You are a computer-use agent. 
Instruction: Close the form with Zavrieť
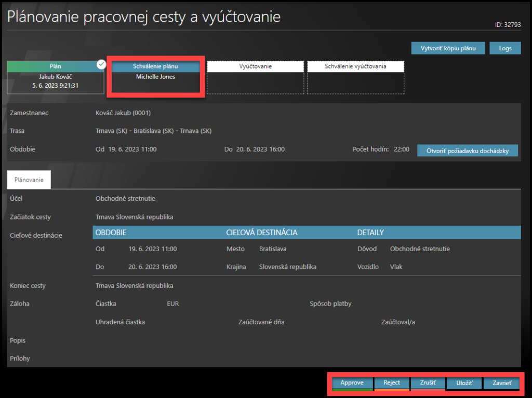(501, 383)
